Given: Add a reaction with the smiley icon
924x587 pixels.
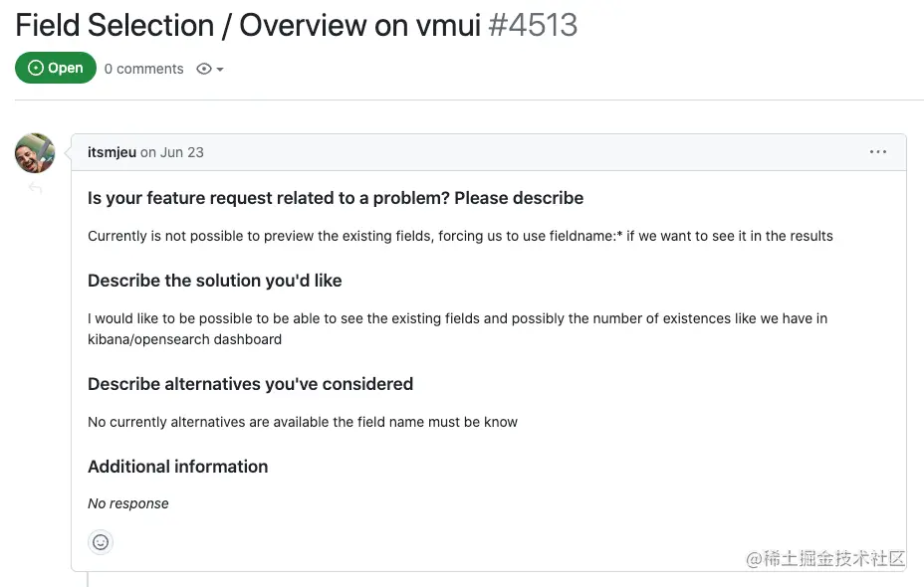Looking at the screenshot, I should coord(101,542).
